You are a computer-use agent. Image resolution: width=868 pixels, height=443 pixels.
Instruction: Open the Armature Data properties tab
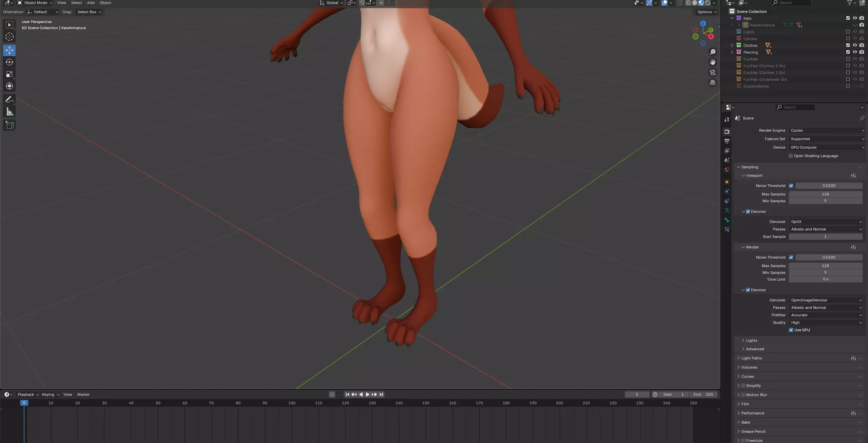point(727,210)
